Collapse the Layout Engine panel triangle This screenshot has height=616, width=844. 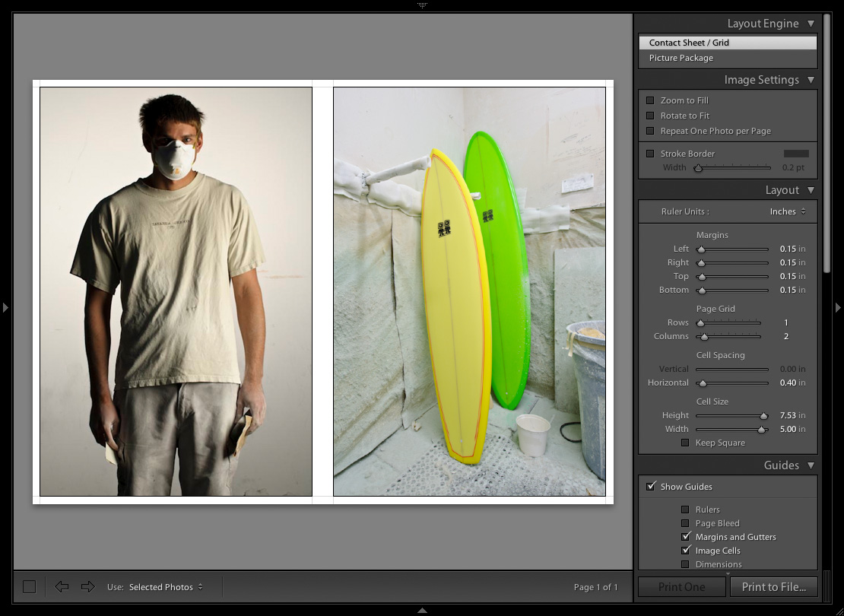(811, 24)
